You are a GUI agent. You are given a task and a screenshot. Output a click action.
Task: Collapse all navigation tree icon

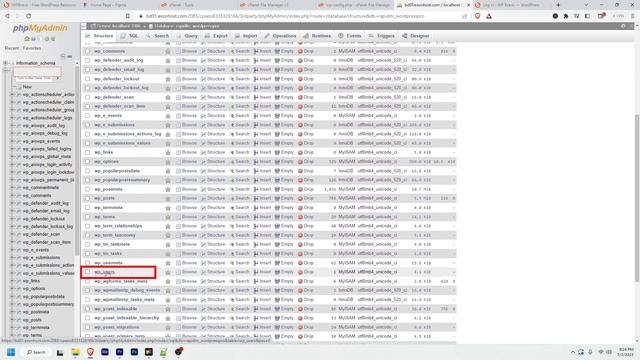[x=63, y=56]
